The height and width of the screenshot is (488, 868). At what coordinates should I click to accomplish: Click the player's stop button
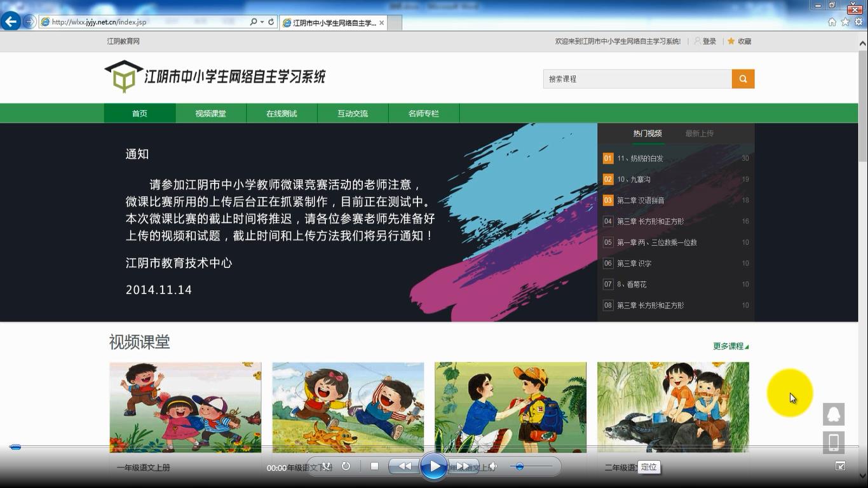pos(374,466)
